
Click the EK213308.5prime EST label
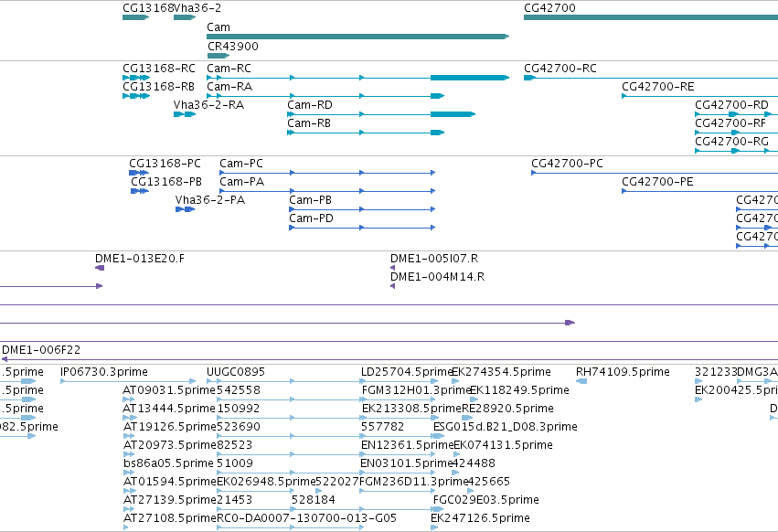point(411,409)
